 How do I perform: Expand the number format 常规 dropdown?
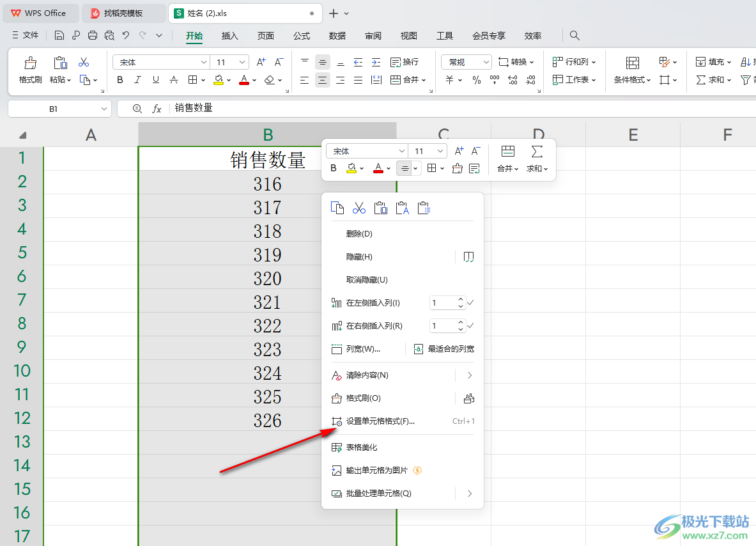[486, 62]
